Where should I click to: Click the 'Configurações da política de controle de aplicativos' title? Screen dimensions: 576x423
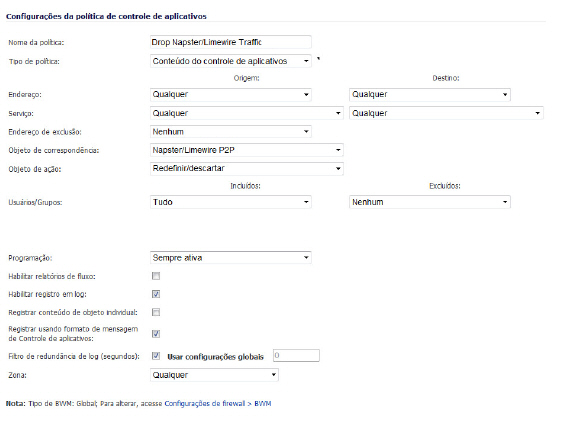point(106,16)
